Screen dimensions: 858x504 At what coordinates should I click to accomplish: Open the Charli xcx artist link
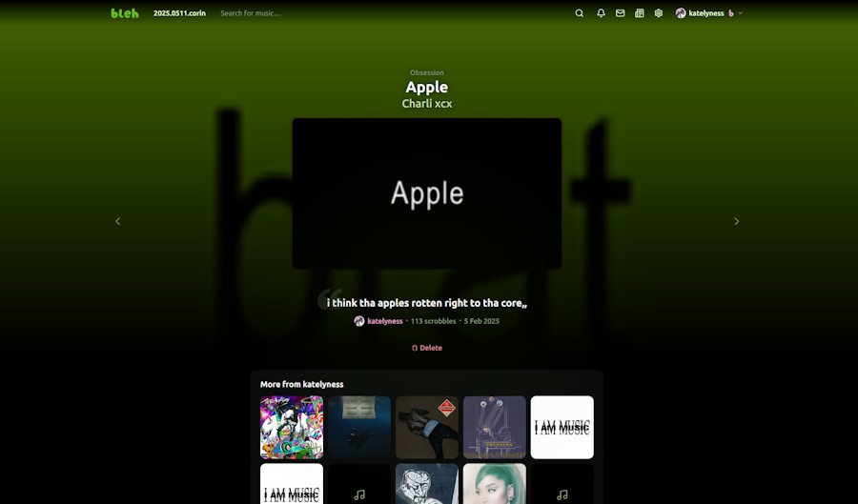click(x=426, y=104)
